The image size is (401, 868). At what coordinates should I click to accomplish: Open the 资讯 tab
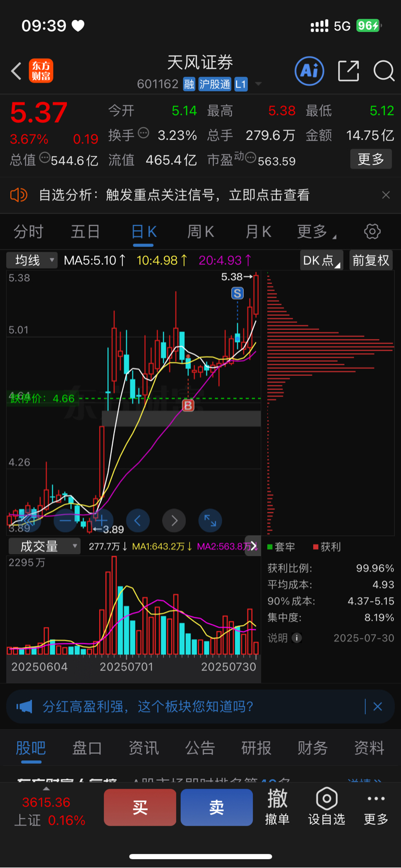click(144, 748)
